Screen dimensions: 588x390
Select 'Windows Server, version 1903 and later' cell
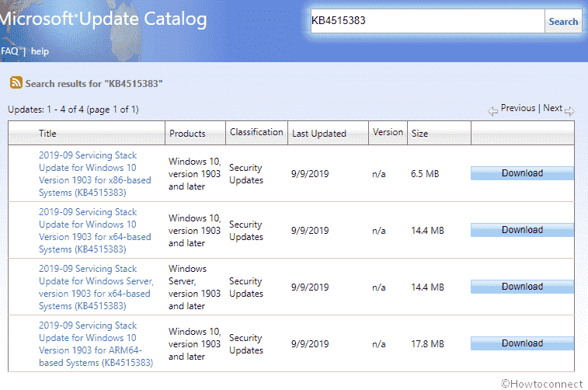[x=194, y=287]
